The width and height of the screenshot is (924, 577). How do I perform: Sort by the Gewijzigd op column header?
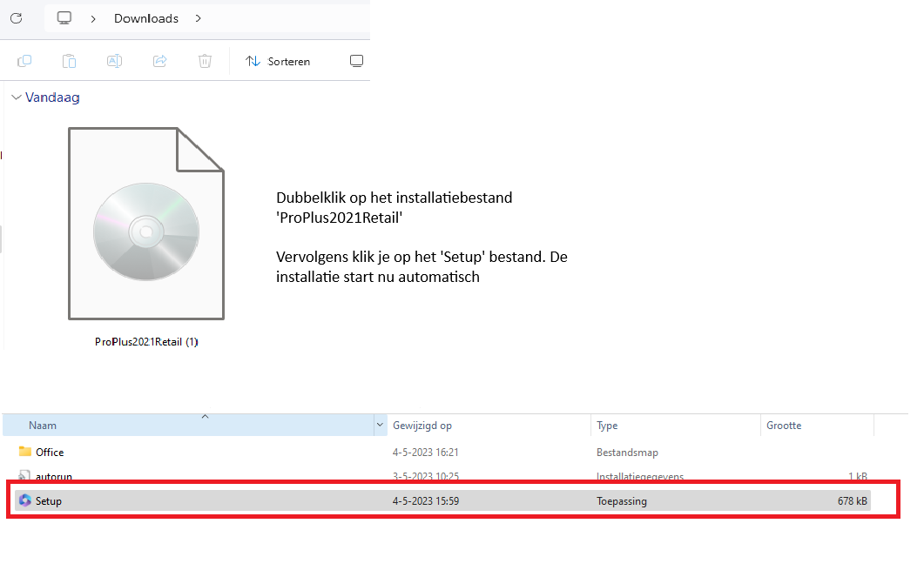422,426
